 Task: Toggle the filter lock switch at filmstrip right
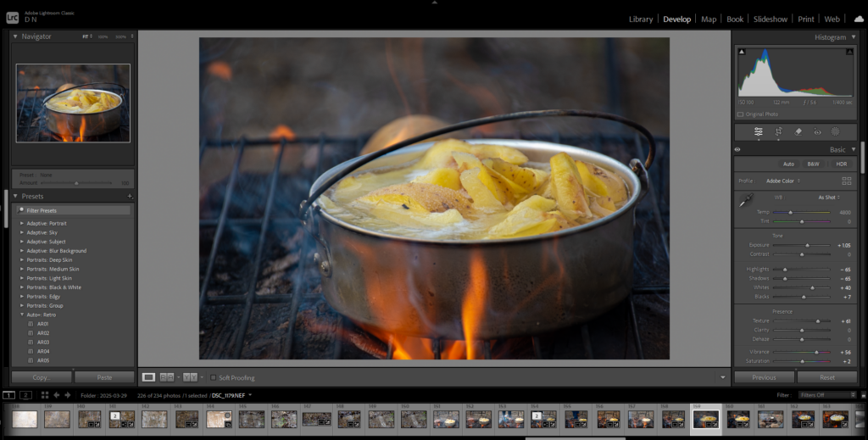click(863, 395)
